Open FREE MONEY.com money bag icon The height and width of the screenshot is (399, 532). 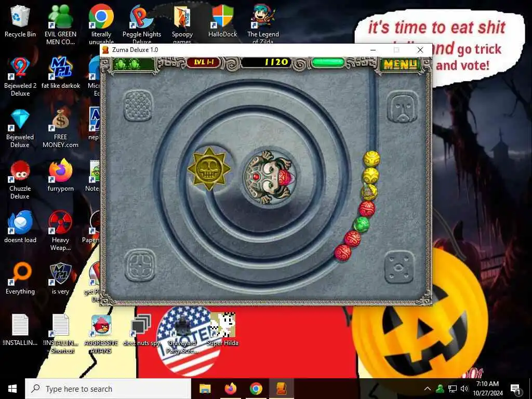60,129
